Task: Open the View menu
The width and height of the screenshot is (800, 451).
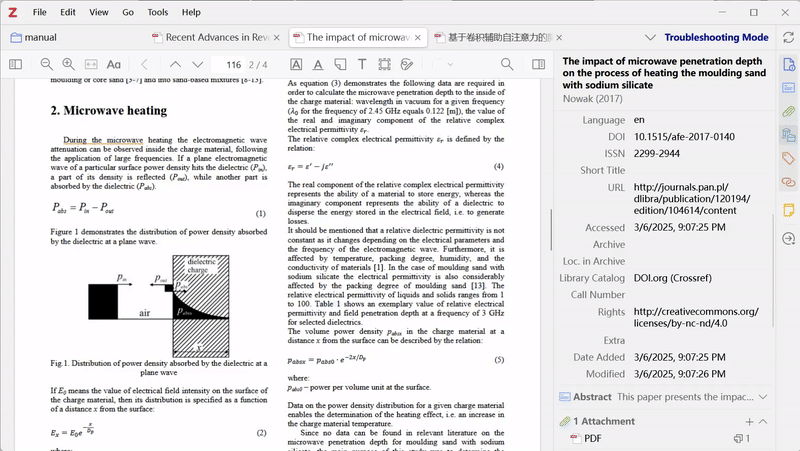Action: [x=98, y=12]
